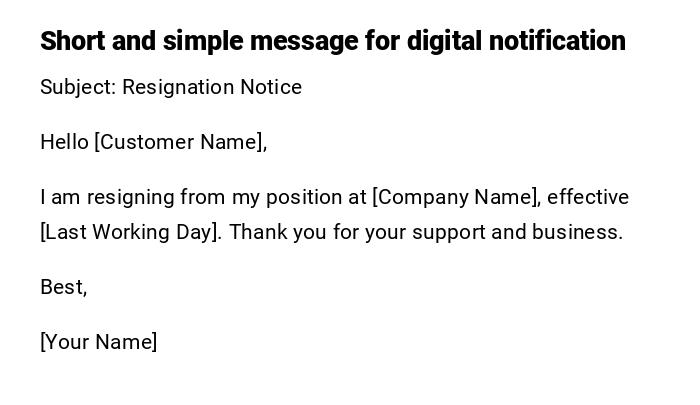700x405 pixels.
Task: Select the [Customer Name] placeholder
Action: (180, 142)
